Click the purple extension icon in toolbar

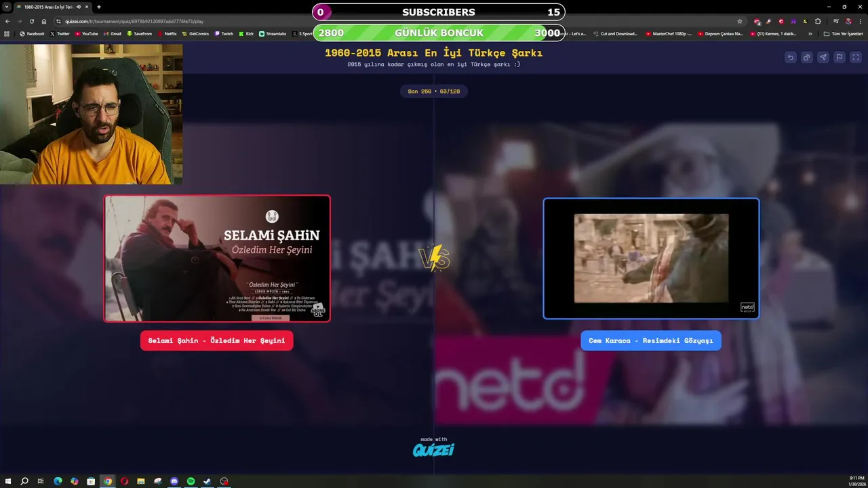pos(793,21)
